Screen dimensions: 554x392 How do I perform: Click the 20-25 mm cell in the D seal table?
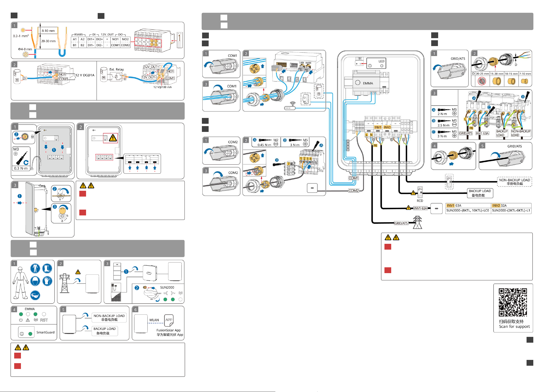coord(482,74)
